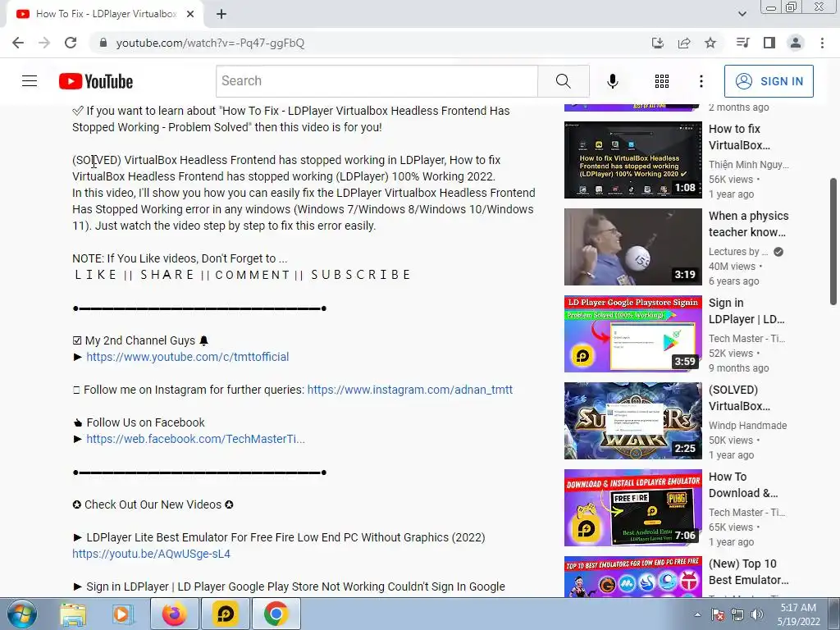840x630 pixels.
Task: Open the adnan_tmtt Instagram link
Action: (x=410, y=390)
